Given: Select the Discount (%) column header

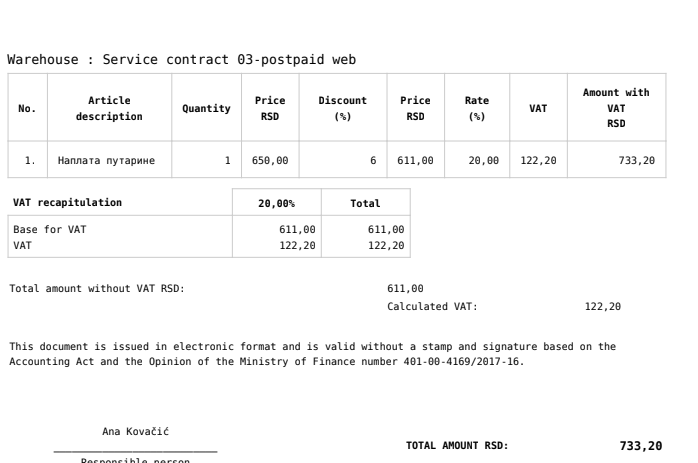Looking at the screenshot, I should [342, 108].
